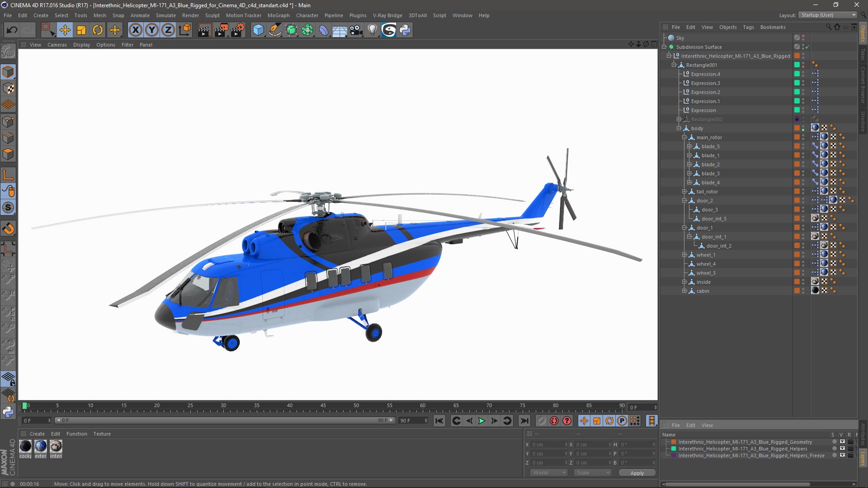Open viewport Cameras menu
The image size is (868, 488).
(57, 45)
